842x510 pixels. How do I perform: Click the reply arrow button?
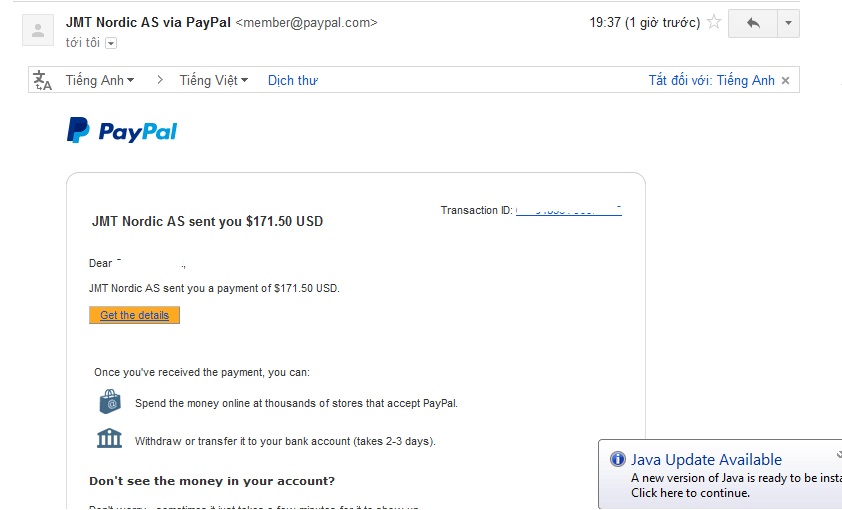pos(753,23)
